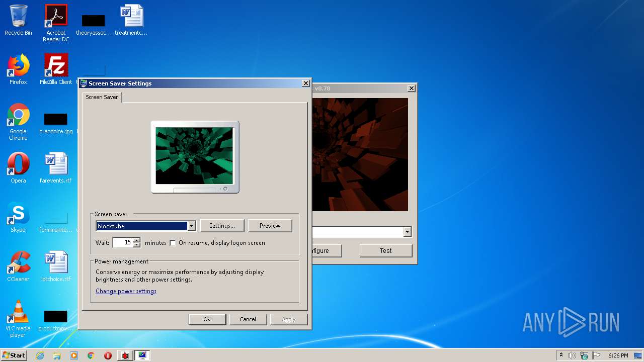Launch Firefox from the desktop
The width and height of the screenshot is (644, 362).
click(18, 70)
